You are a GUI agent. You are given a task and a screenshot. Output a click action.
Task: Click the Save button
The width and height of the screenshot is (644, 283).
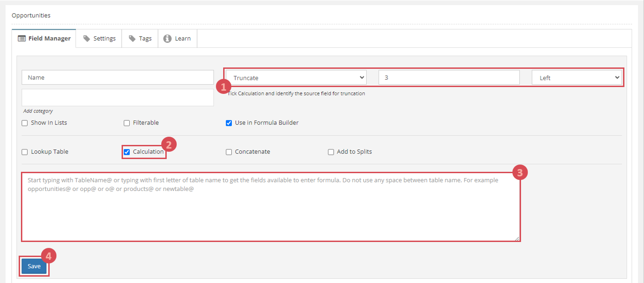click(x=34, y=267)
